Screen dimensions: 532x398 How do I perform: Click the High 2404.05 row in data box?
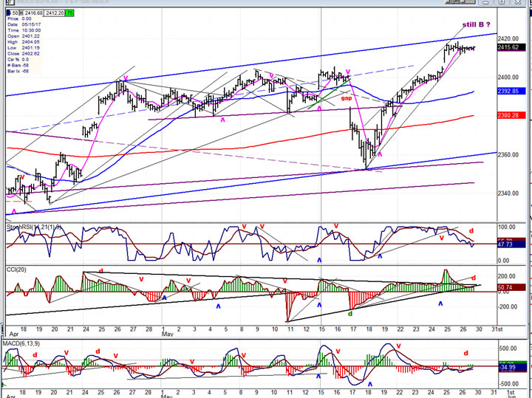point(24,42)
